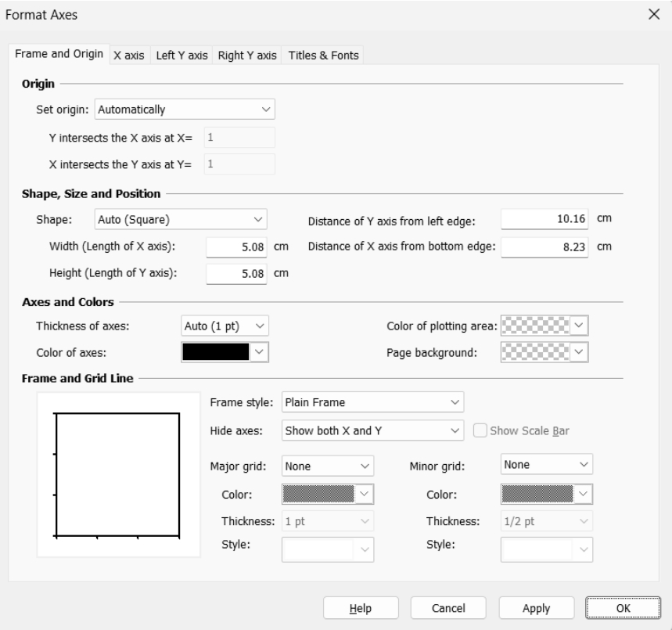Open the Frame style dropdown
This screenshot has width=672, height=630.
click(372, 402)
